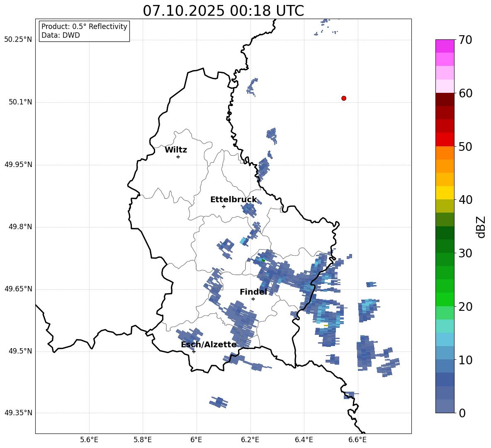Click the Product: 0.5° Reflectivity text
Screen dimensions: 491x448
[x=84, y=26]
